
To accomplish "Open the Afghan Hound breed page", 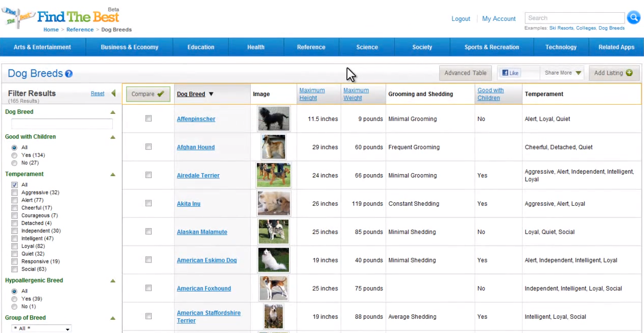I will pos(196,147).
